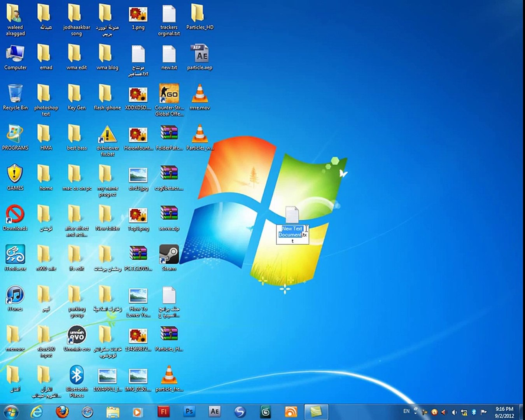The height and width of the screenshot is (420, 525).
Task: Select the waleed alraggad user folder
Action: click(x=15, y=20)
